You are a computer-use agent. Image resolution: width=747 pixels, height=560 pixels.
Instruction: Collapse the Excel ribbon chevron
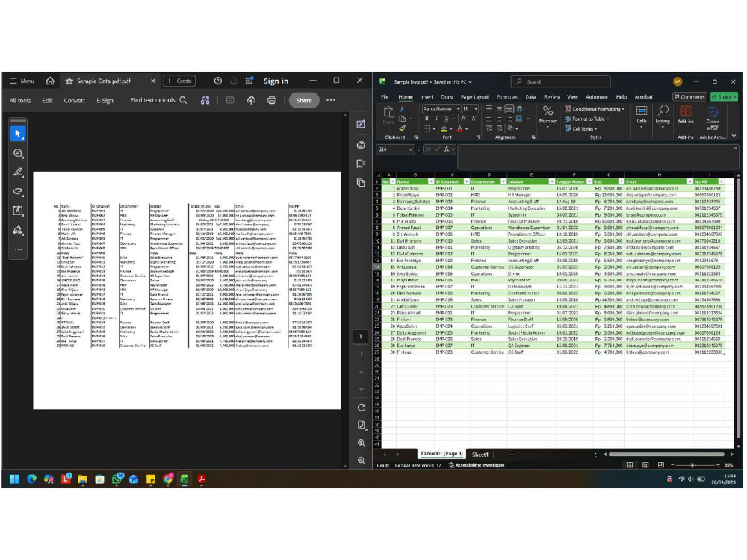734,136
